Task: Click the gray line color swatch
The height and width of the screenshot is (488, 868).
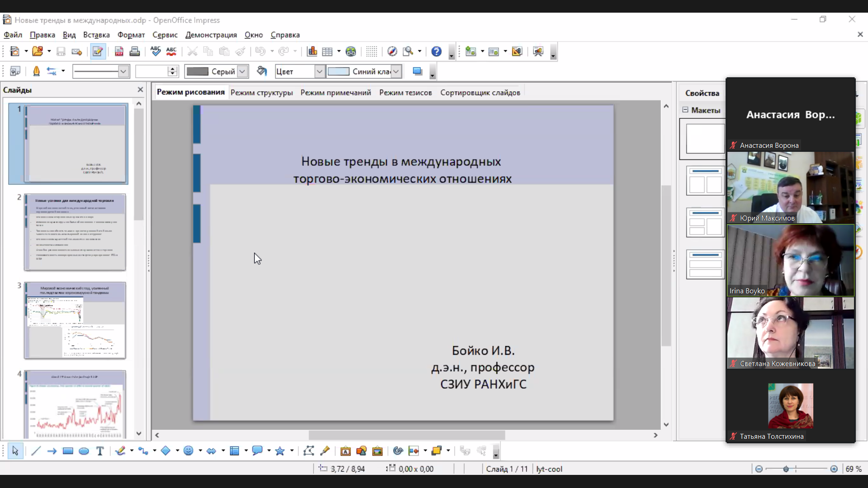Action: tap(198, 71)
